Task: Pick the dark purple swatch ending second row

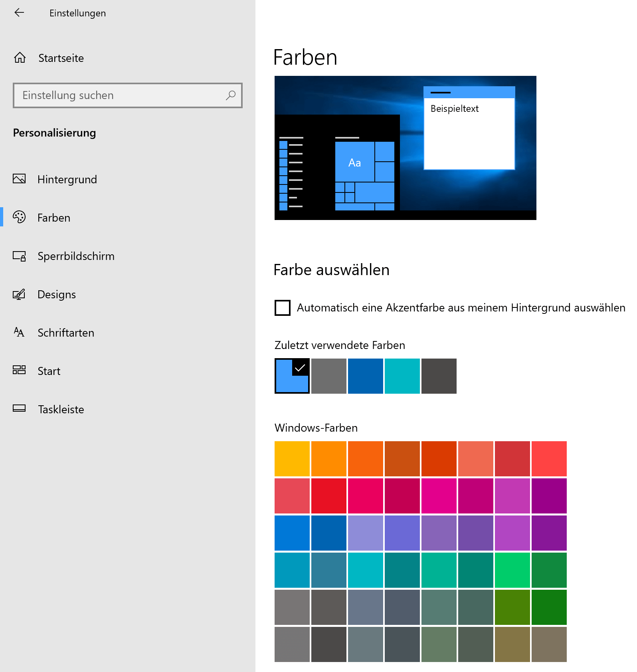Action: pyautogui.click(x=549, y=496)
